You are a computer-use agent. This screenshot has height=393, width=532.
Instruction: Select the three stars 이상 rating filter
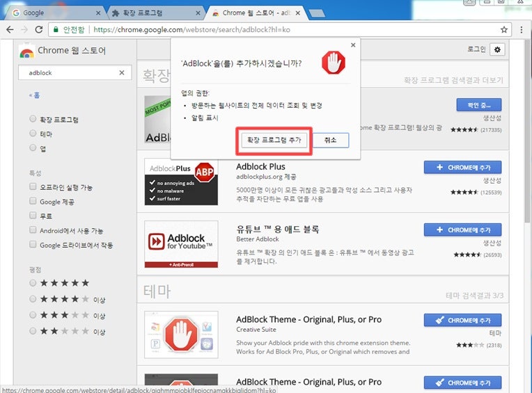(33, 315)
